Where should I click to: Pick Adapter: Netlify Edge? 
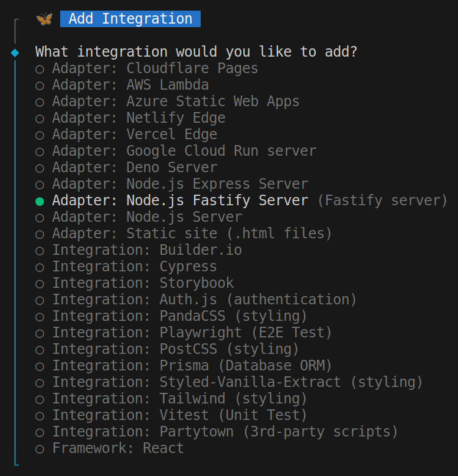[x=130, y=118]
